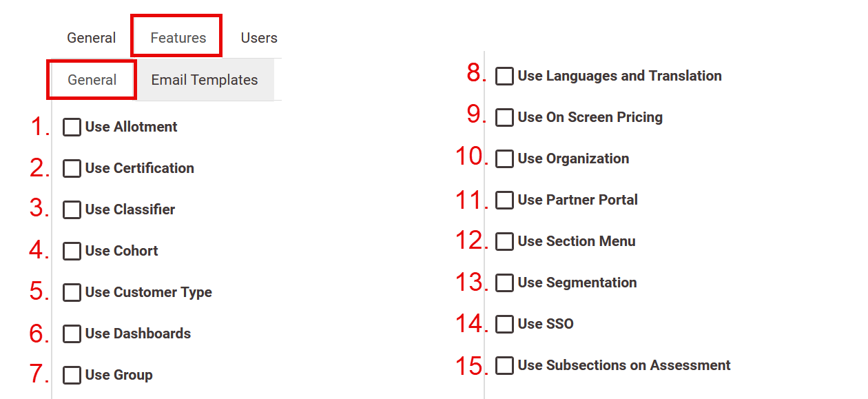Enable the Use Allotment checkbox
Image resolution: width=868 pixels, height=399 pixels.
[x=72, y=127]
